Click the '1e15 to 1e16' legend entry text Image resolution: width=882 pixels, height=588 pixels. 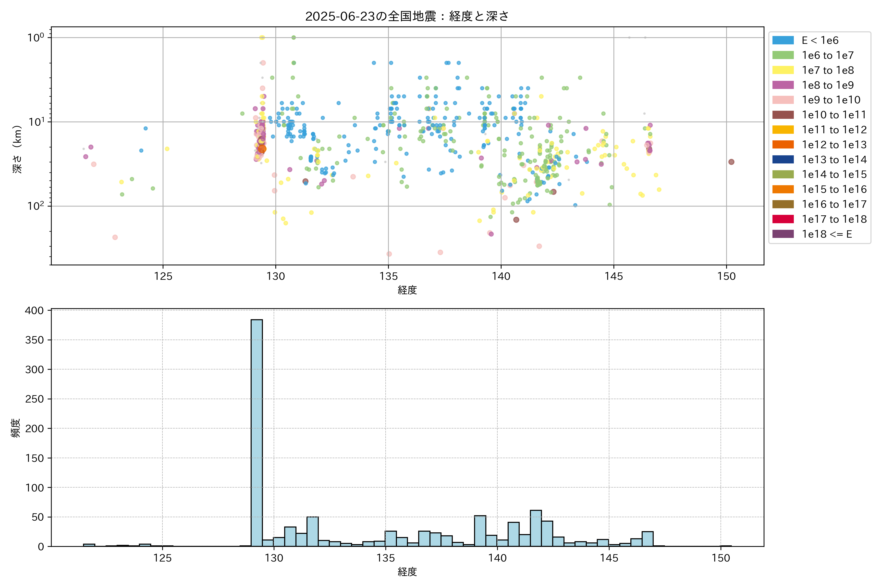[834, 189]
